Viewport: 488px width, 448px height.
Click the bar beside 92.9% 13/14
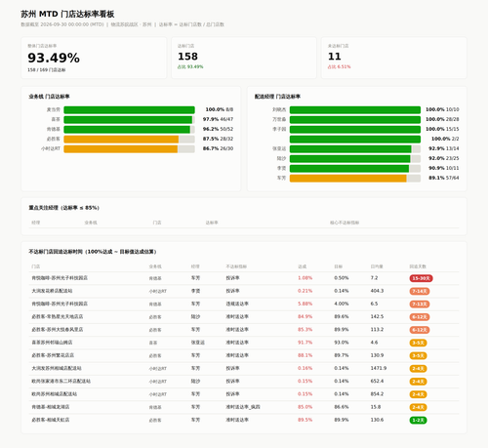355,149
